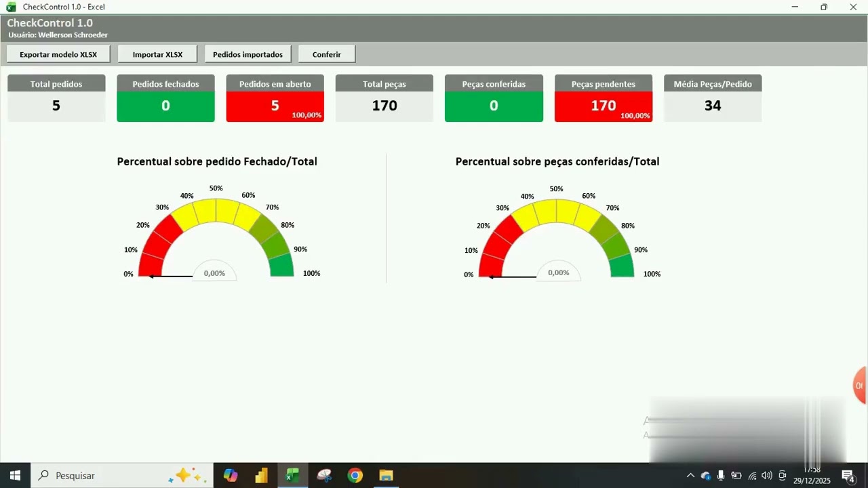
Task: Open the notification center icon
Action: pos(848,475)
